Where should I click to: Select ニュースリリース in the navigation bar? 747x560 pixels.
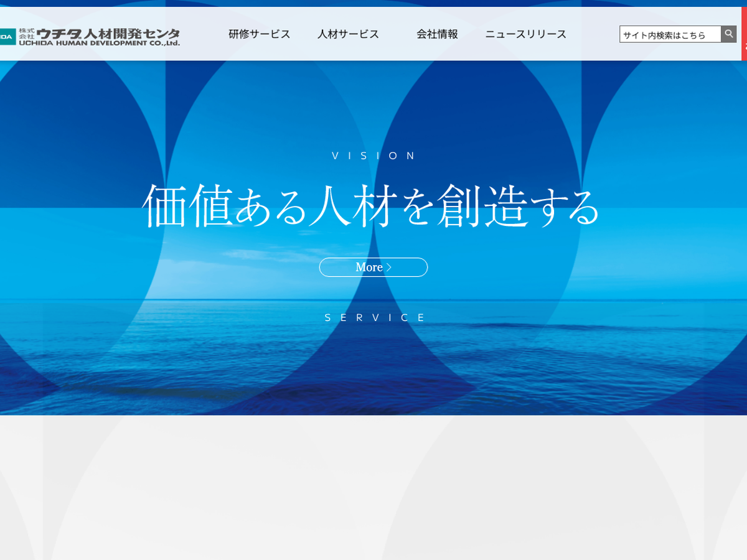coord(525,34)
